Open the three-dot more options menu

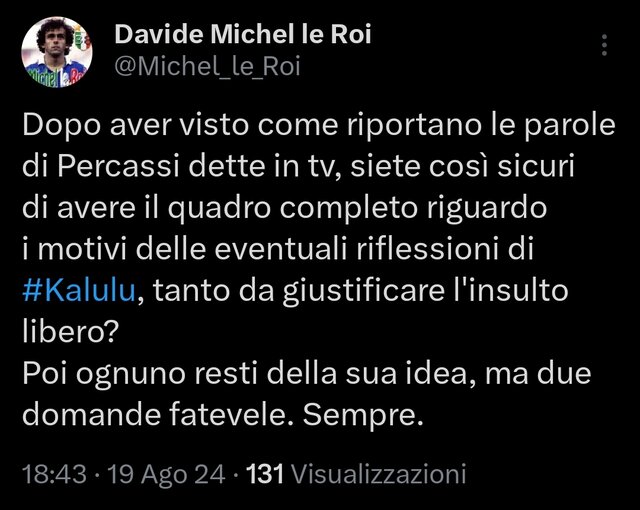tap(604, 45)
